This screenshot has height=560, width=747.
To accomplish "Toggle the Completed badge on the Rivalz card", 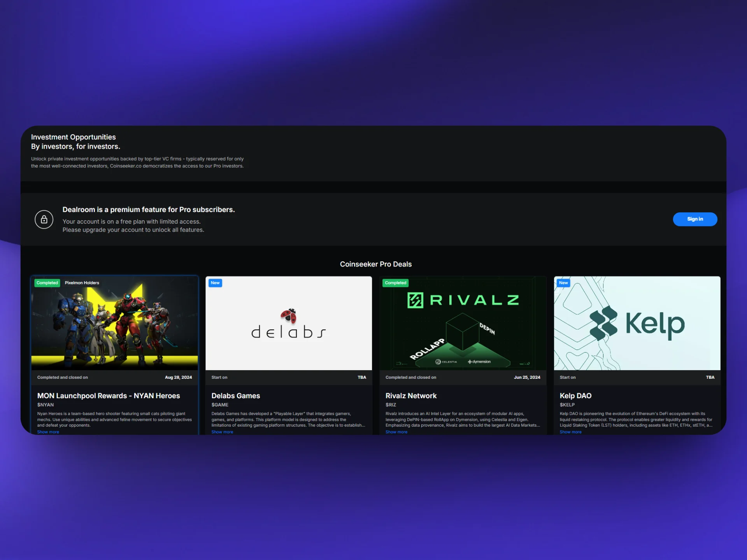I will click(395, 283).
